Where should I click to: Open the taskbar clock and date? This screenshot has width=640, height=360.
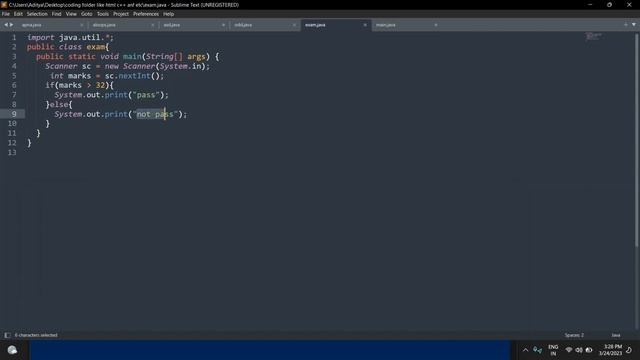point(611,350)
